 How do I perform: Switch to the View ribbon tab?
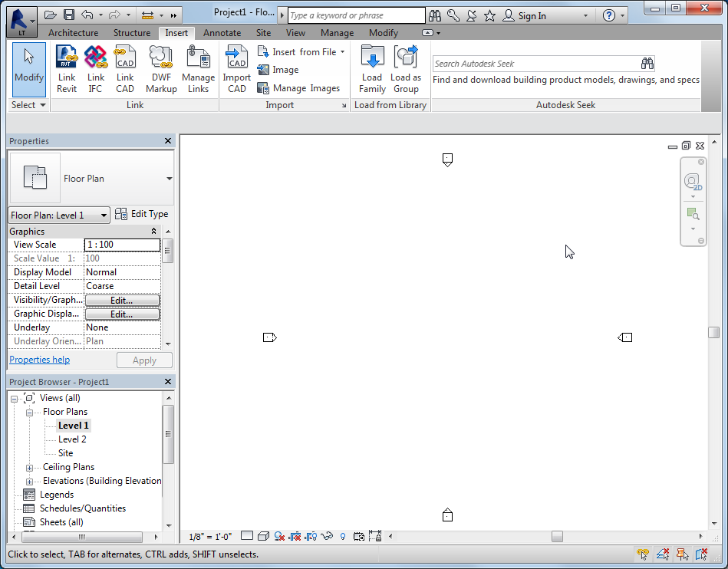[295, 33]
